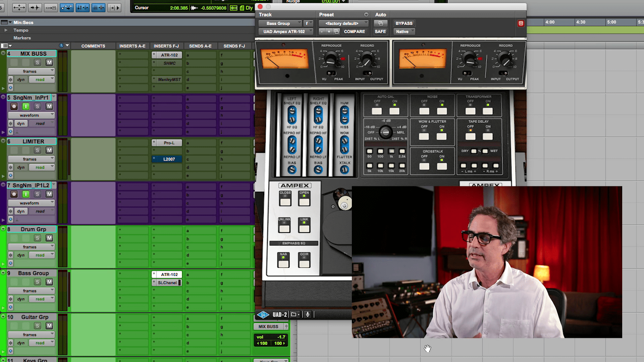
Task: Click the green timeline insertion icon beside Dly
Action: [242, 8]
